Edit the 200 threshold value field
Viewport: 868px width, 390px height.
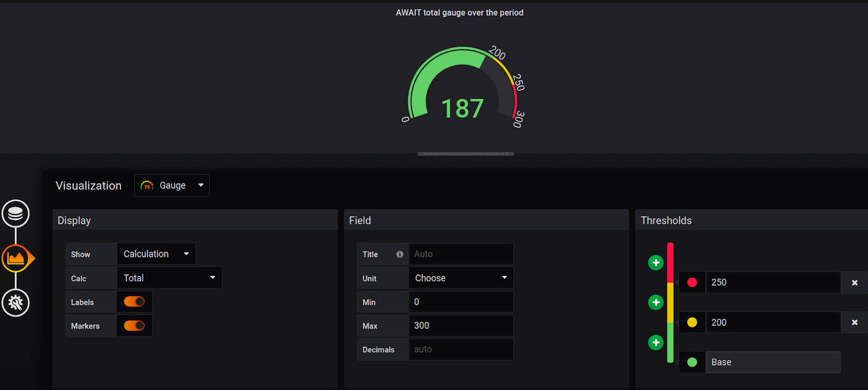point(773,323)
